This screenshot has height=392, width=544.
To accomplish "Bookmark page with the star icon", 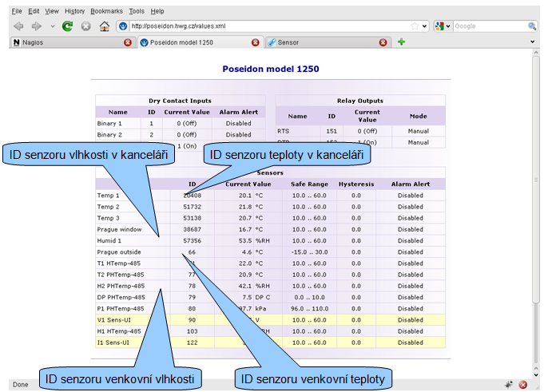I will [415, 26].
